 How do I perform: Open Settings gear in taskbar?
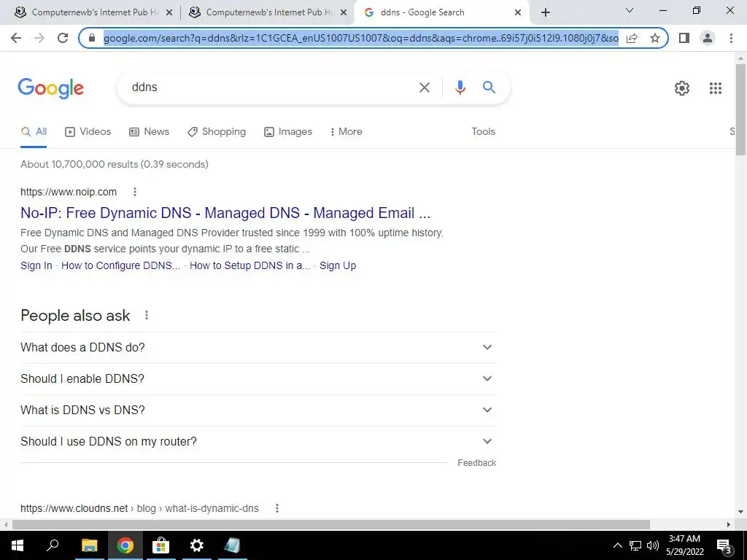pyautogui.click(x=197, y=545)
